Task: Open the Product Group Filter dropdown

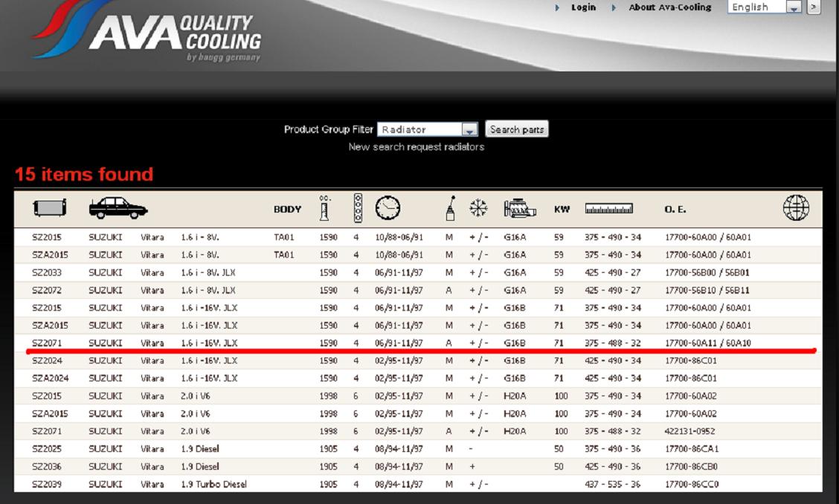Action: coord(469,129)
